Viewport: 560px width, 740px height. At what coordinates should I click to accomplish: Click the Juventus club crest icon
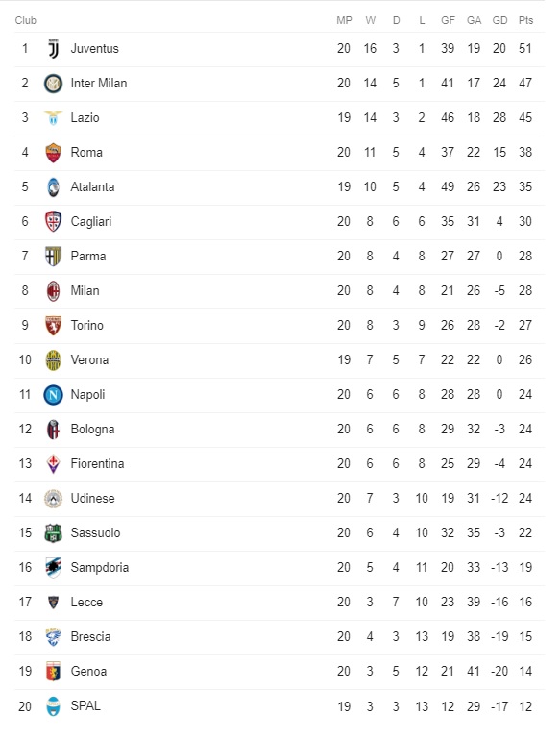click(x=54, y=49)
